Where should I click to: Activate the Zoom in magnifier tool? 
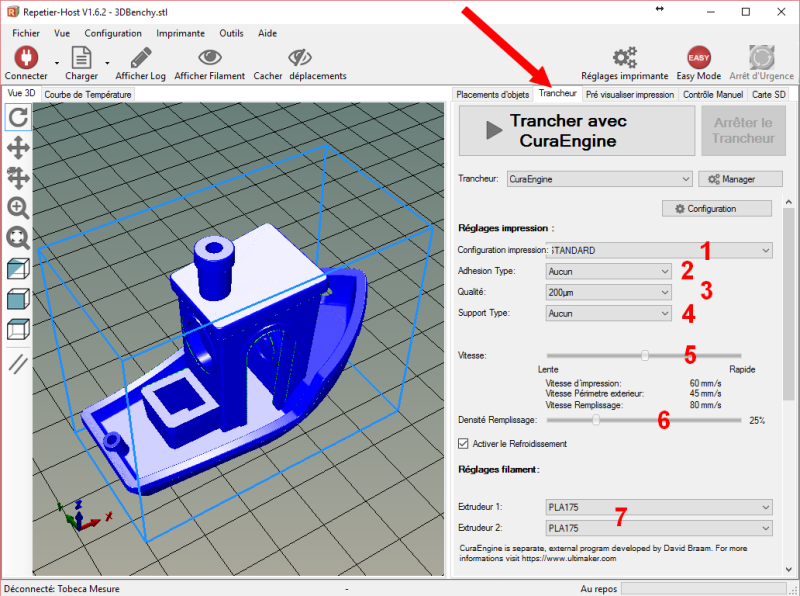pos(18,208)
